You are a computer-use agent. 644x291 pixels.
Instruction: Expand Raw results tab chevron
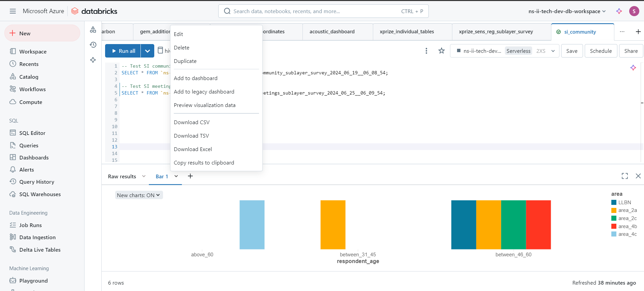click(x=144, y=176)
